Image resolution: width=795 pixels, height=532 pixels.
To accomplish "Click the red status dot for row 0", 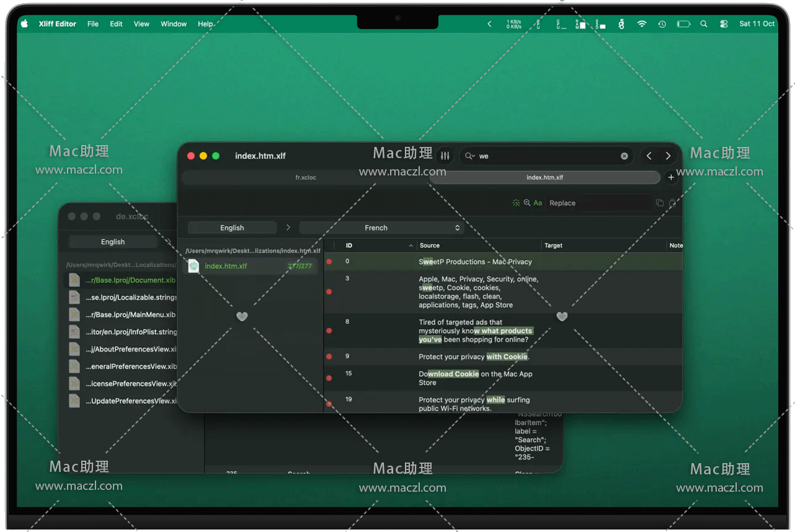I will (x=329, y=262).
